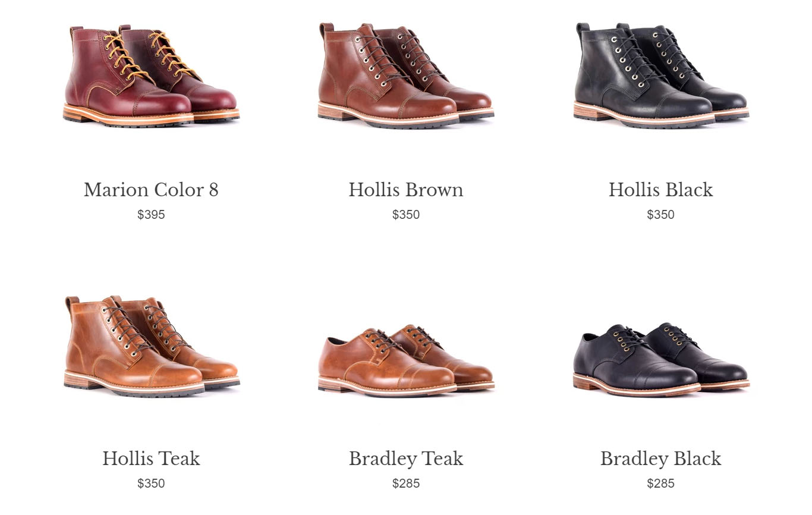Click the Bradley Teak product title
Image resolution: width=812 pixels, height=515 pixels.
point(406,459)
